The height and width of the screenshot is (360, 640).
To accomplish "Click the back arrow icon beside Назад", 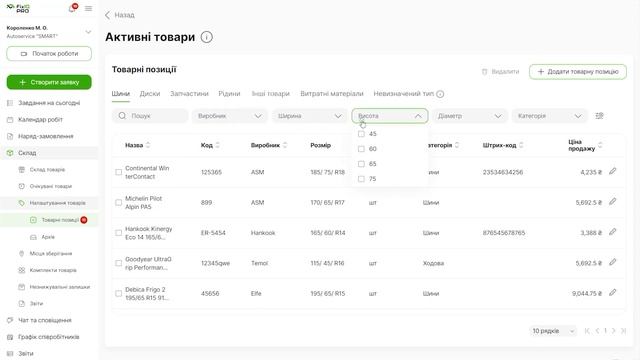I will (107, 15).
